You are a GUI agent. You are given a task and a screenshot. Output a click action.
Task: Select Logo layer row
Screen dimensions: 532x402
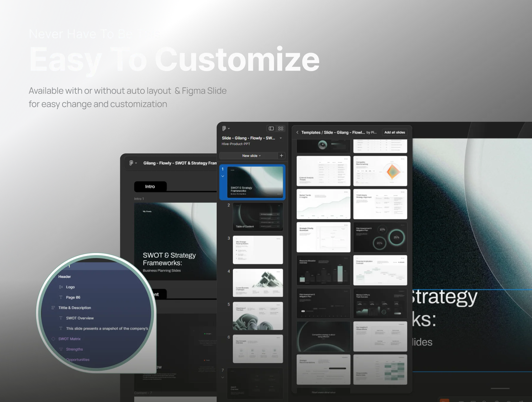point(70,287)
